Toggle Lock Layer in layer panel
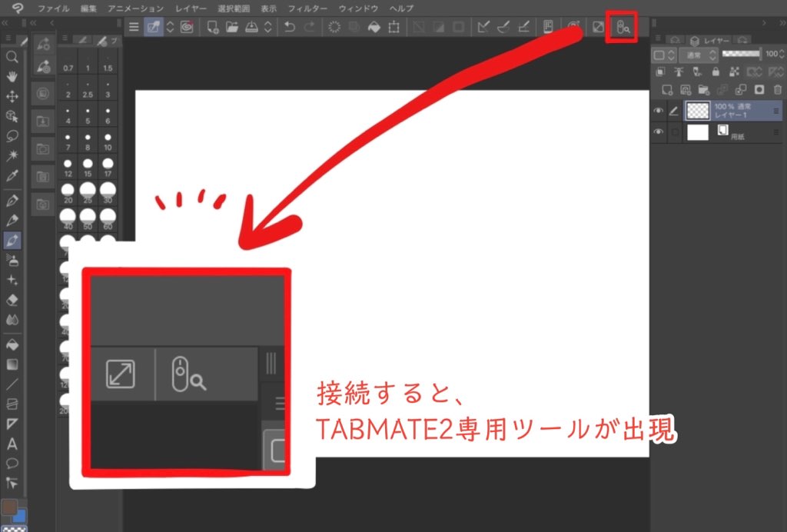 [x=716, y=71]
